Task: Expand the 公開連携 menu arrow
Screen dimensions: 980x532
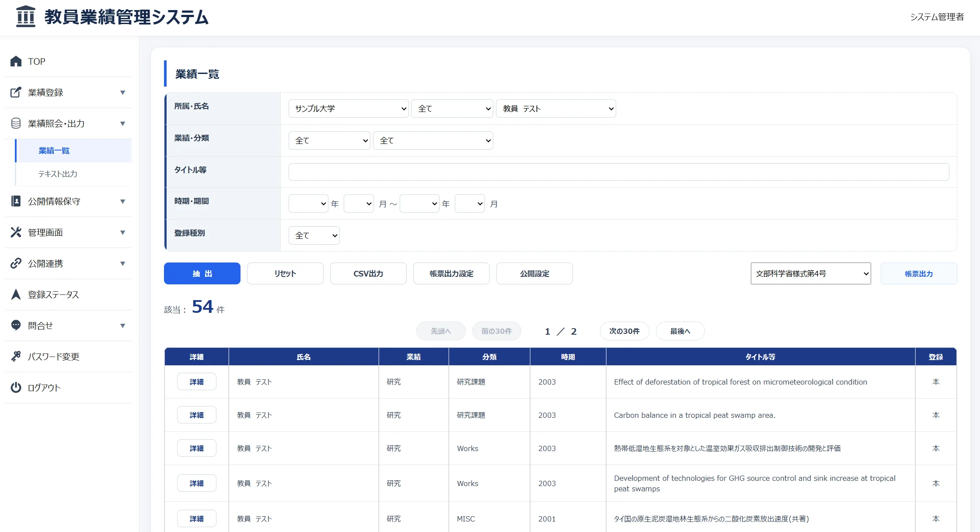Action: pos(123,264)
